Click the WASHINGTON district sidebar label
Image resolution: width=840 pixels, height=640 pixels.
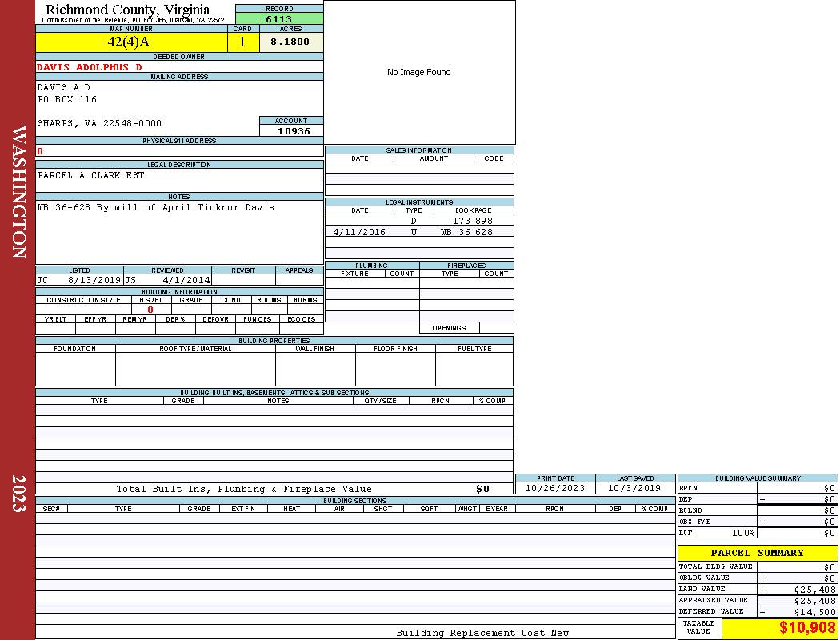click(18, 193)
